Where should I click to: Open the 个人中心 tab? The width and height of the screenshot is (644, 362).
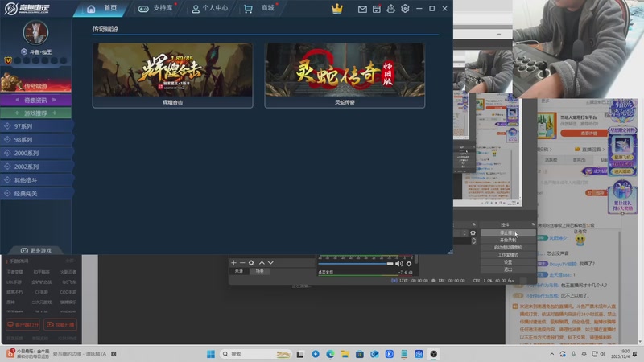(x=209, y=9)
